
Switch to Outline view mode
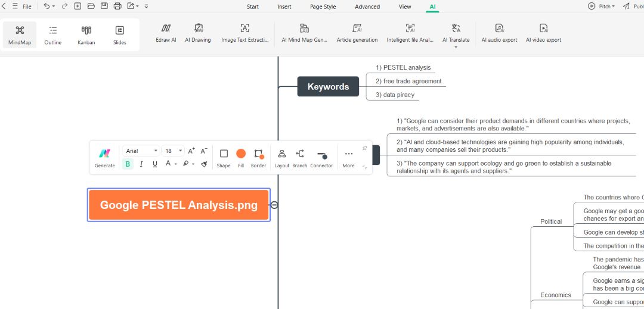click(53, 35)
